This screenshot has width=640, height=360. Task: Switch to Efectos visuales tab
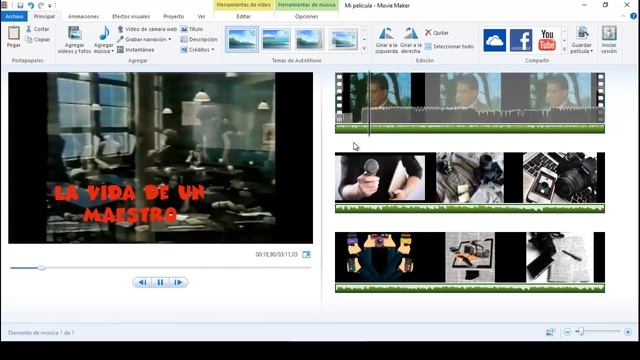[131, 16]
